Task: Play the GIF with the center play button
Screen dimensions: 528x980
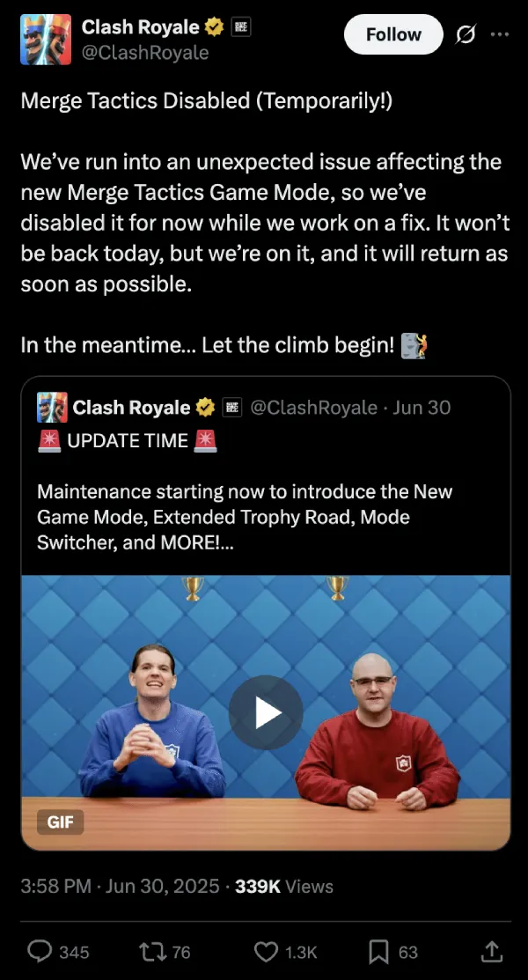Action: pos(266,711)
